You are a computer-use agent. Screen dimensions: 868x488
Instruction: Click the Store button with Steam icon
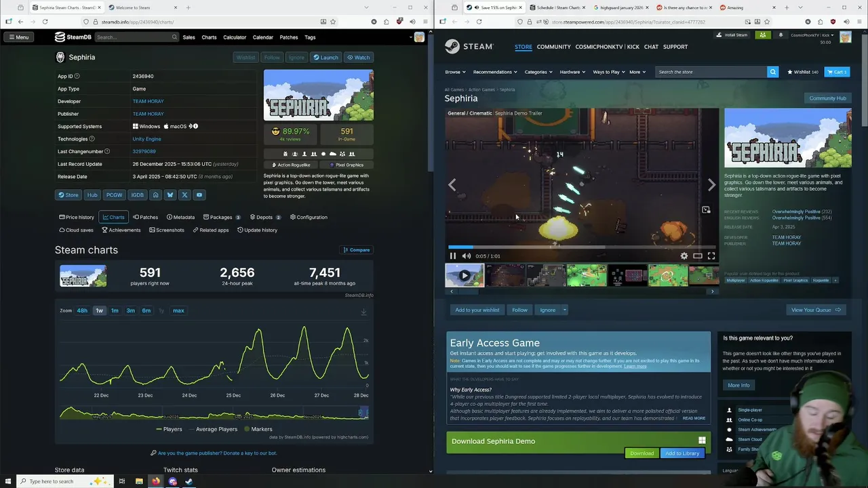[x=68, y=195]
